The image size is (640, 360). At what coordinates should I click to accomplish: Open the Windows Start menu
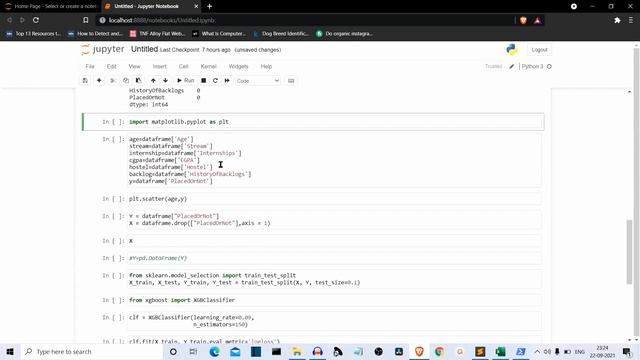pyautogui.click(x=10, y=351)
